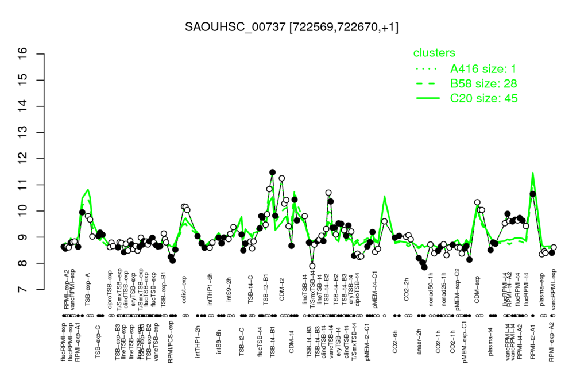588x368 pixels.
Task: Click the RPMI/FCS-exp axis label
Action: coord(171,342)
